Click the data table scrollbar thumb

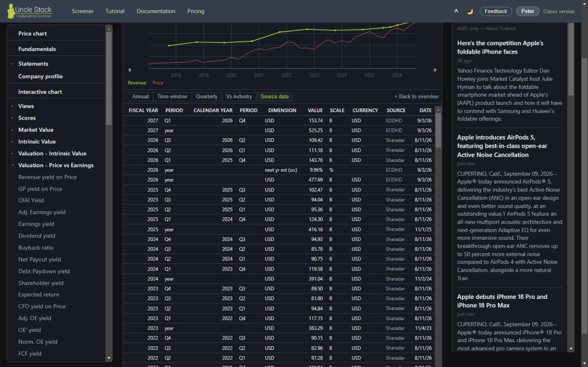(x=438, y=130)
